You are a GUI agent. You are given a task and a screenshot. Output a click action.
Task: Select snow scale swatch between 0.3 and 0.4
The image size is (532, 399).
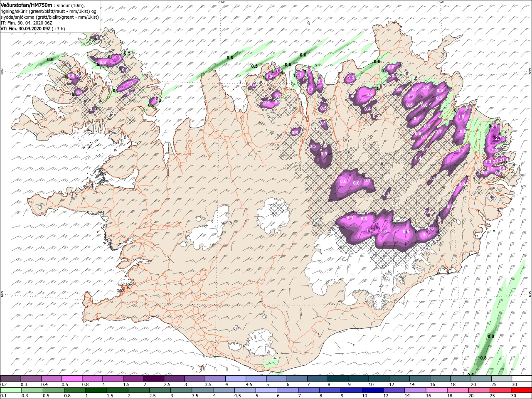(31, 379)
